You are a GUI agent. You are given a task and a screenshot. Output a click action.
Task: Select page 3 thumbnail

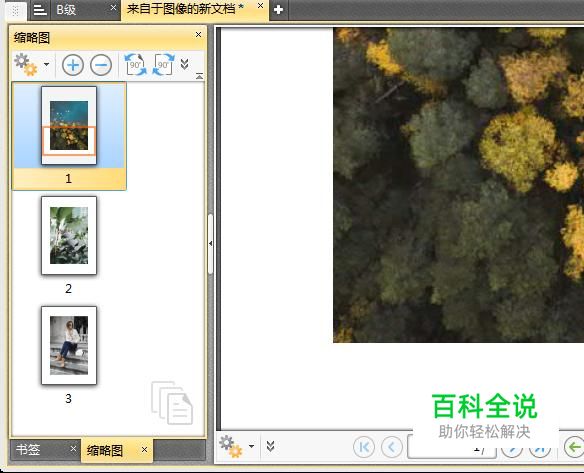(69, 345)
